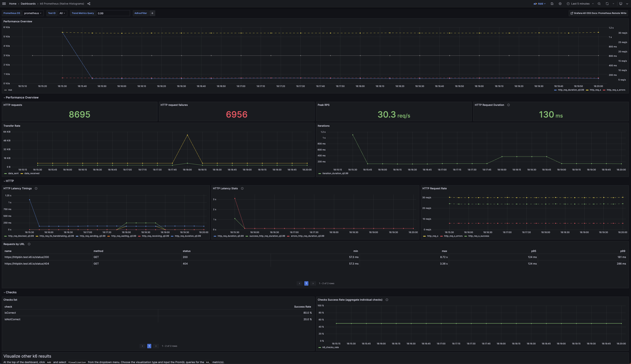Toggle http_req_s_errors series in HTTP Request Rate
Viewport: 631px width, 364px height.
pyautogui.click(x=453, y=236)
